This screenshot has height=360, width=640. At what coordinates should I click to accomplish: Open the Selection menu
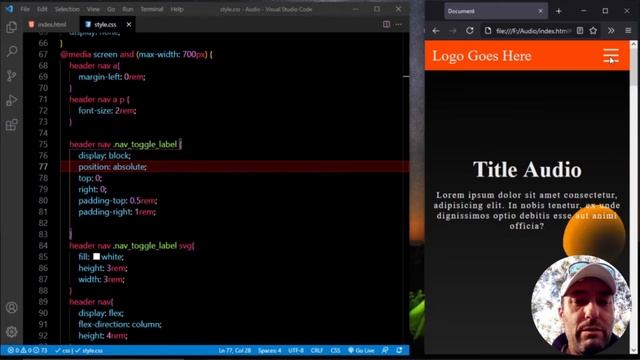click(x=67, y=9)
